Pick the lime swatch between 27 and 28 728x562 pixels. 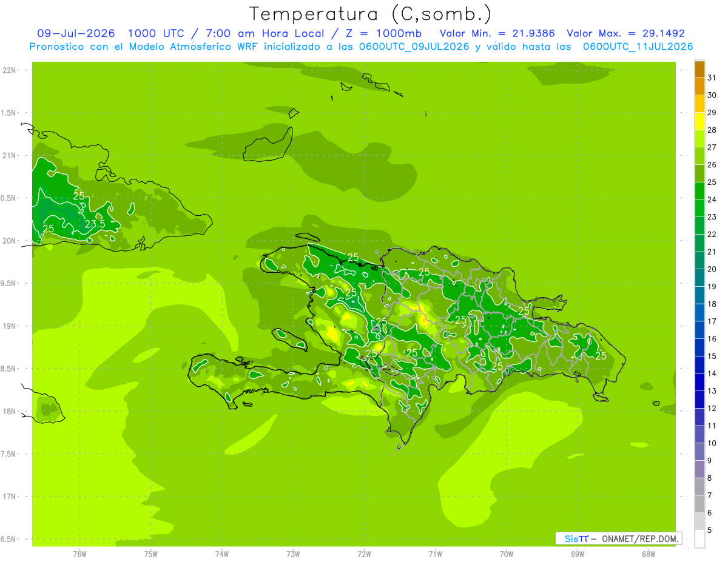point(699,139)
